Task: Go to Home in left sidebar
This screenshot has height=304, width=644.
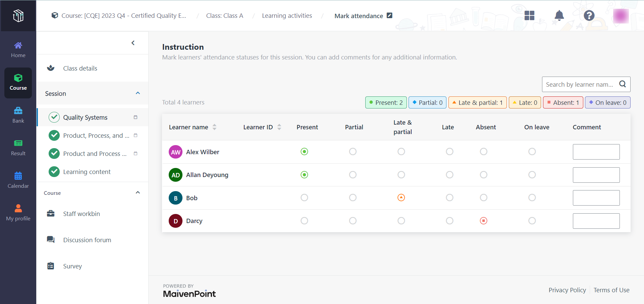Action: 18,50
